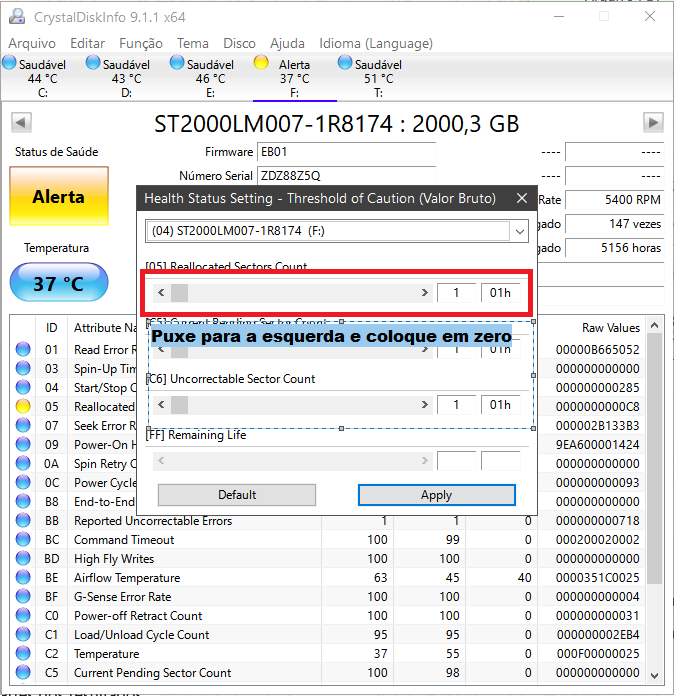Click status icon of Power-off Retract Count row
This screenshot has width=674, height=696.
point(23,616)
